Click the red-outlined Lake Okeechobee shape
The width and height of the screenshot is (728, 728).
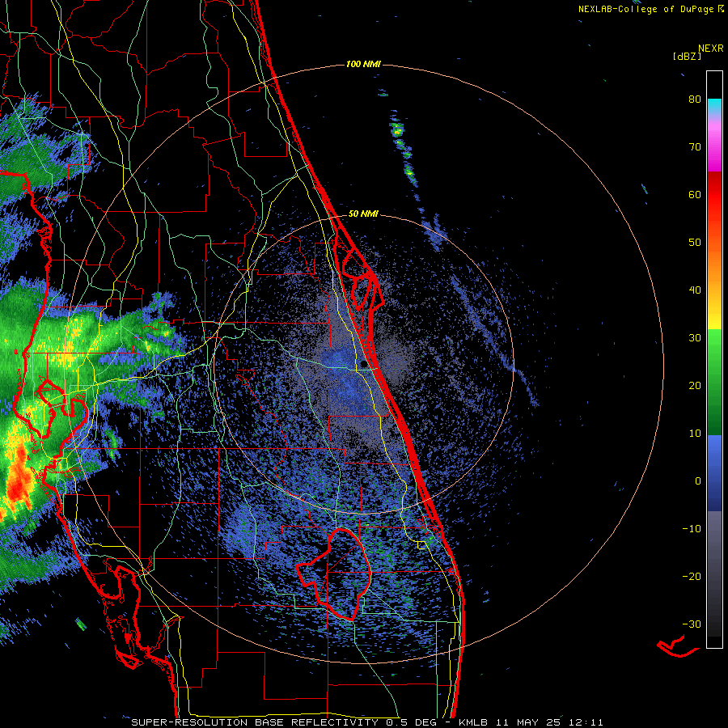tap(334, 574)
